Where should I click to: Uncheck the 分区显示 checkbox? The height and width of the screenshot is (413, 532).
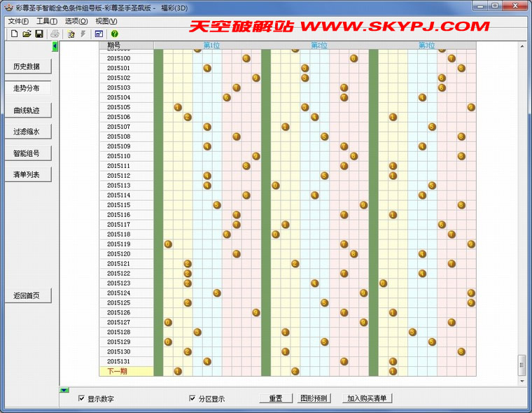(x=192, y=398)
